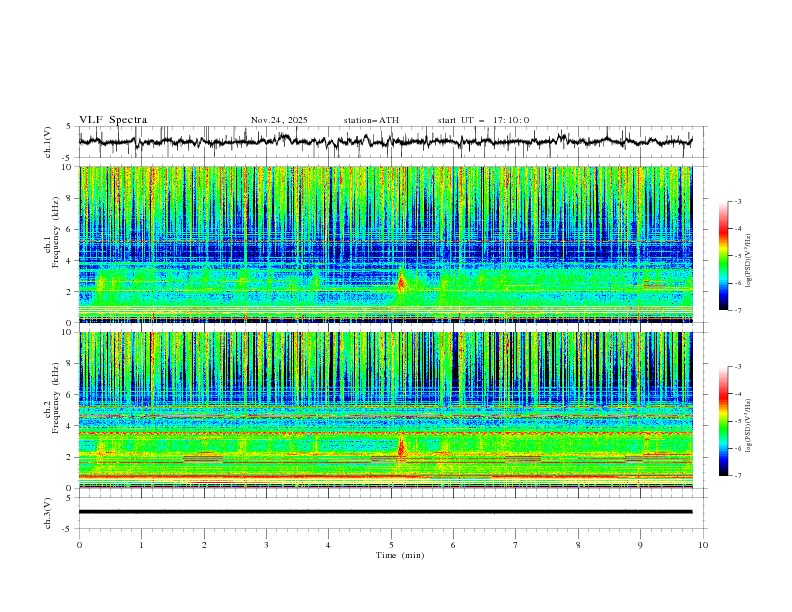Click the "-7" tick on ch.2 colorbar
792x612 pixels.
[x=738, y=476]
